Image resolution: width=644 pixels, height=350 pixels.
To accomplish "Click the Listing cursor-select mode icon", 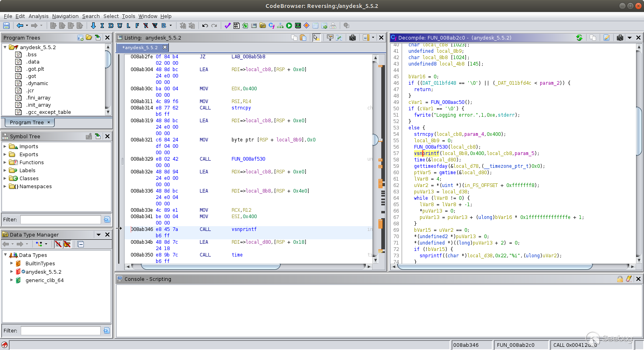I will click(x=316, y=38).
